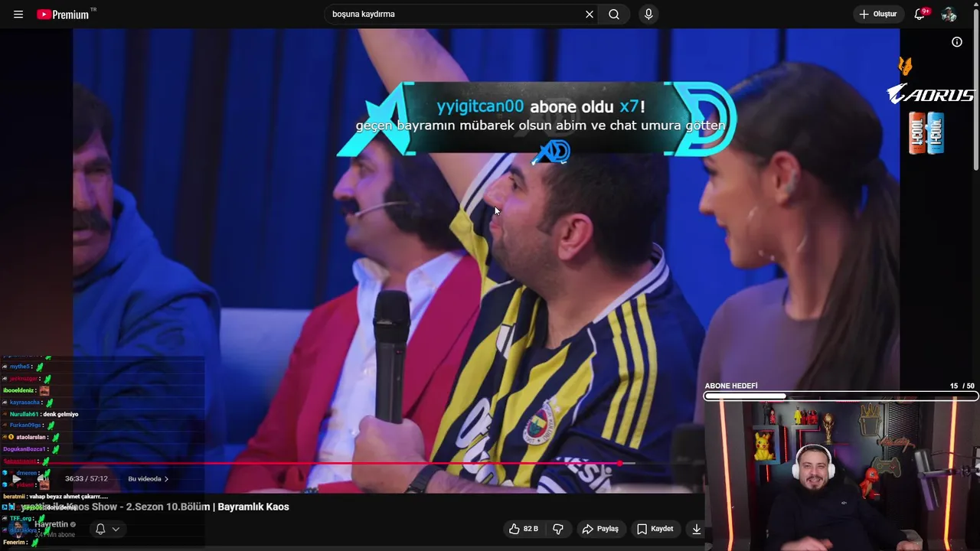Screen dimensions: 980x551
Task: Click the 36:33 / 57:12 time display
Action: point(87,479)
